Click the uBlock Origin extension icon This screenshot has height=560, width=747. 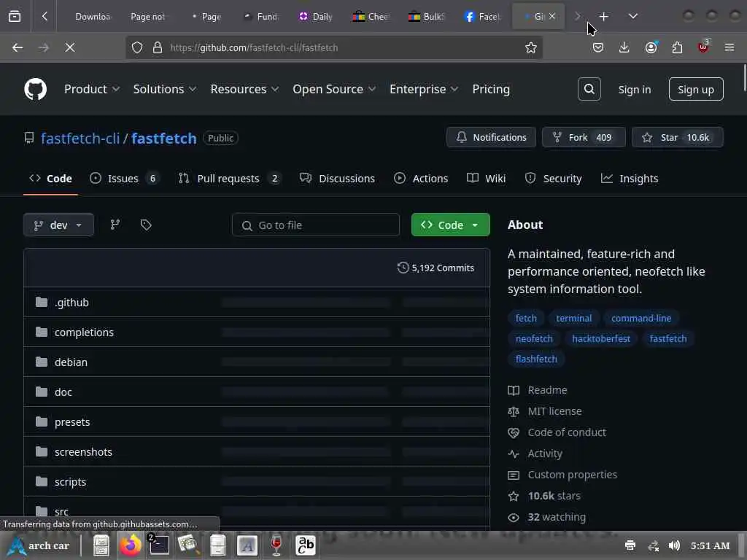point(703,47)
